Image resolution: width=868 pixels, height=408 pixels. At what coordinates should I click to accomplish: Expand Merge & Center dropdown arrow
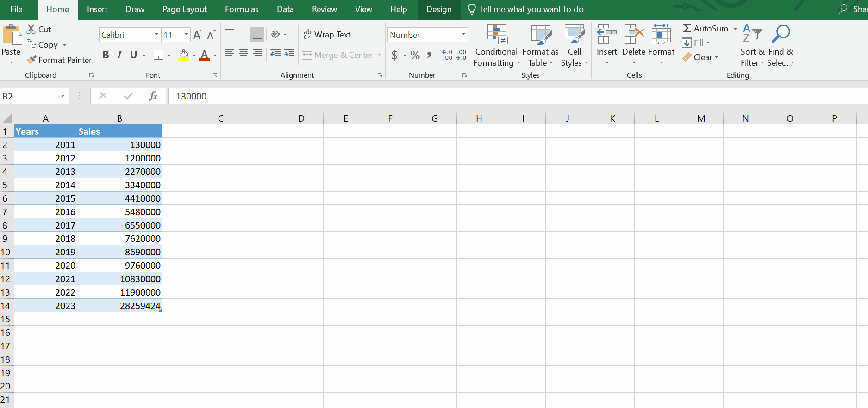tap(379, 55)
